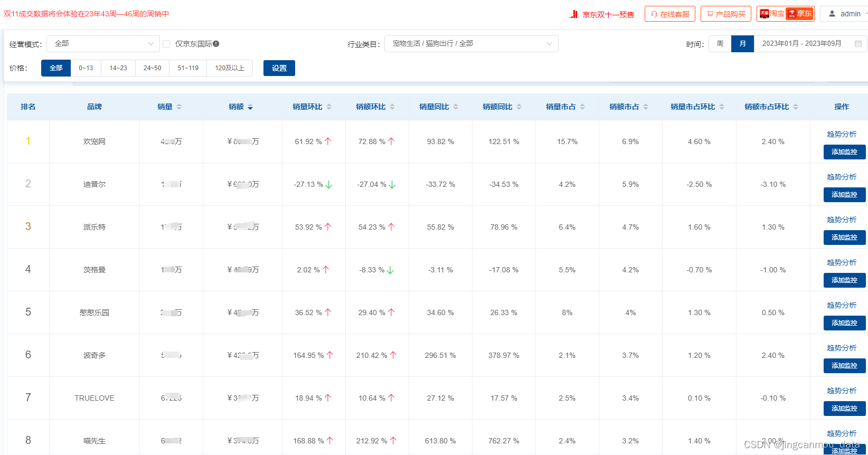Open 趋势分析 for 欢宠网
This screenshot has height=455, width=868.
842,134
